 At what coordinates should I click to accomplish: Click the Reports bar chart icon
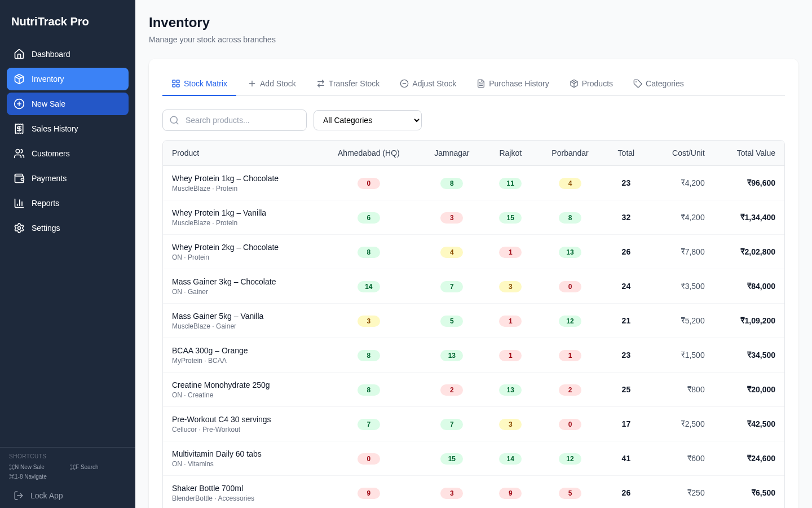tap(19, 203)
